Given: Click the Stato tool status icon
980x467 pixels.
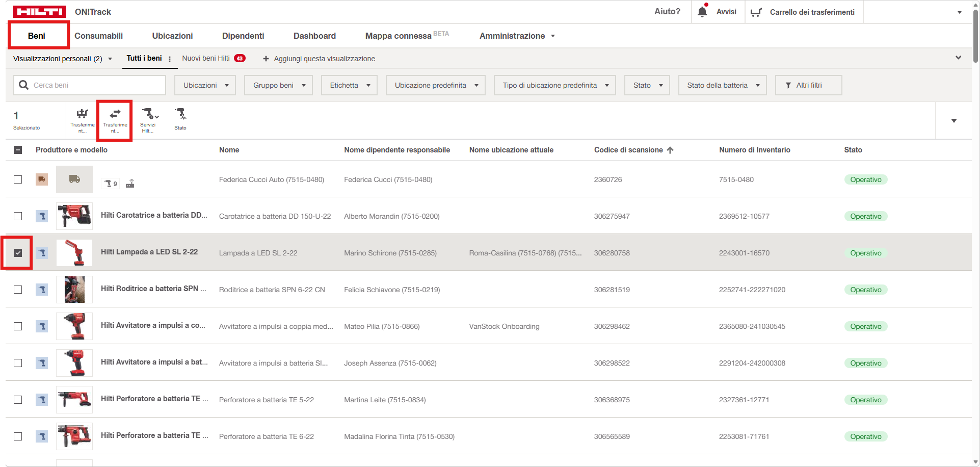Looking at the screenshot, I should pos(180,114).
